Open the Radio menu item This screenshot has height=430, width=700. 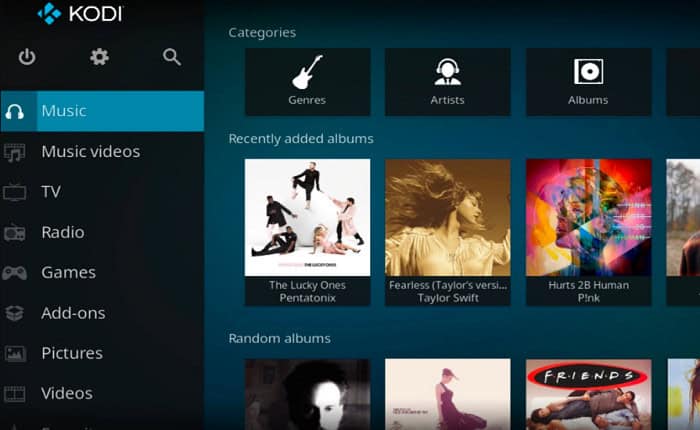pyautogui.click(x=102, y=232)
